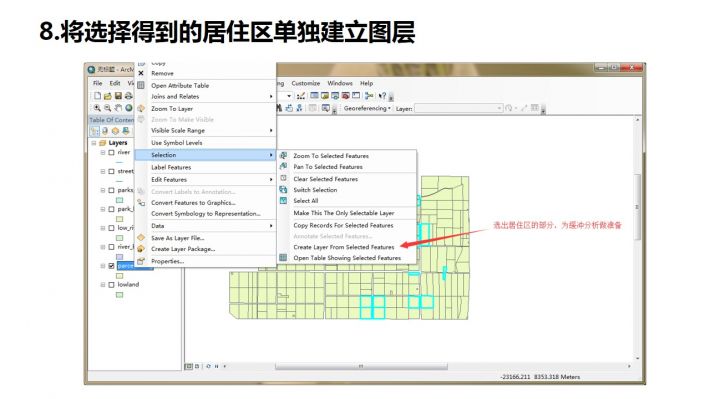Click the Remove layer X icon

[x=141, y=73]
